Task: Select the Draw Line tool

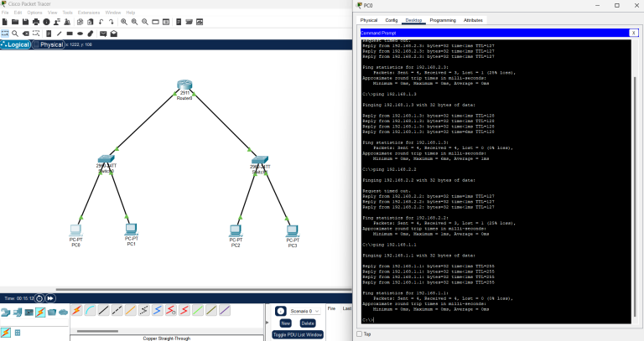Action: click(60, 34)
